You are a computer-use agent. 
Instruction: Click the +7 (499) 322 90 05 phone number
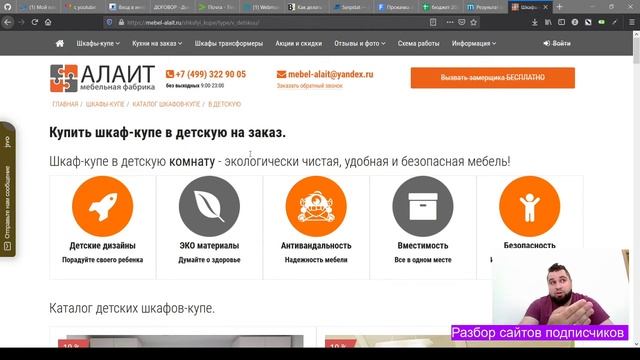pyautogui.click(x=211, y=74)
